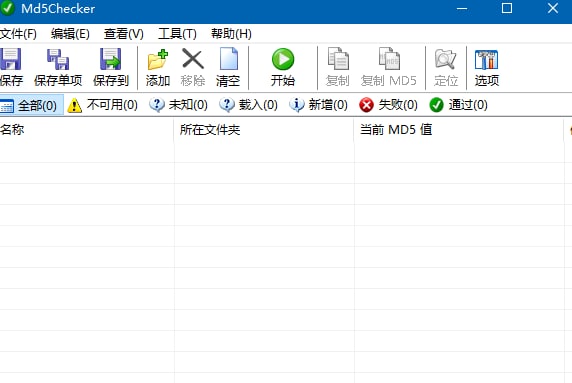Filter by 载入(0) loaded status

tap(248, 105)
